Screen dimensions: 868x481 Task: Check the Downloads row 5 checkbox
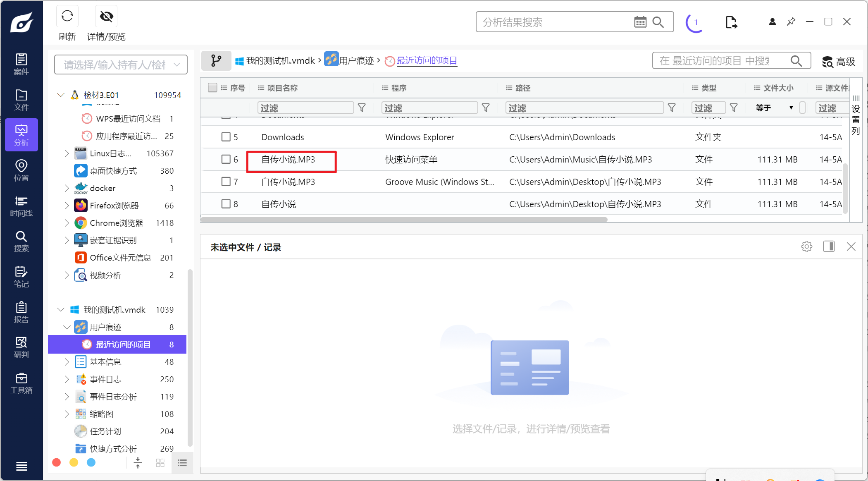[x=226, y=137]
